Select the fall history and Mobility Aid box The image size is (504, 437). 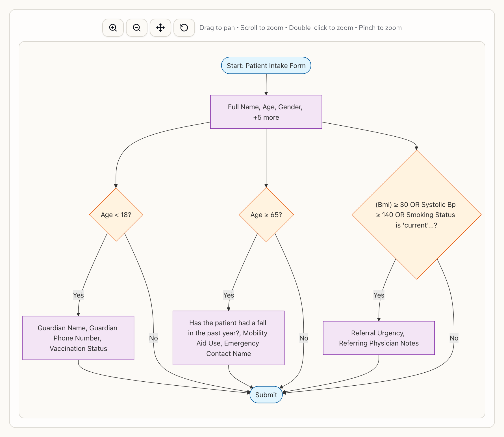(x=228, y=338)
